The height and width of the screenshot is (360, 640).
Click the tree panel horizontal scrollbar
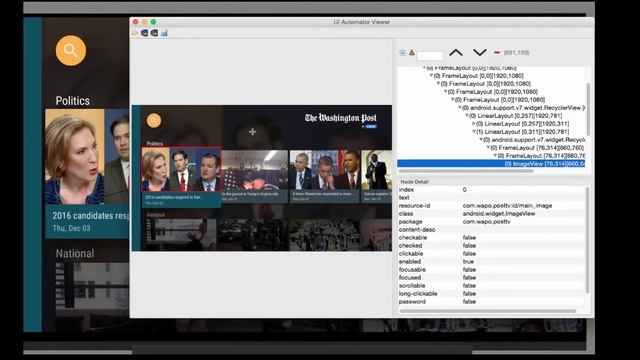465,171
